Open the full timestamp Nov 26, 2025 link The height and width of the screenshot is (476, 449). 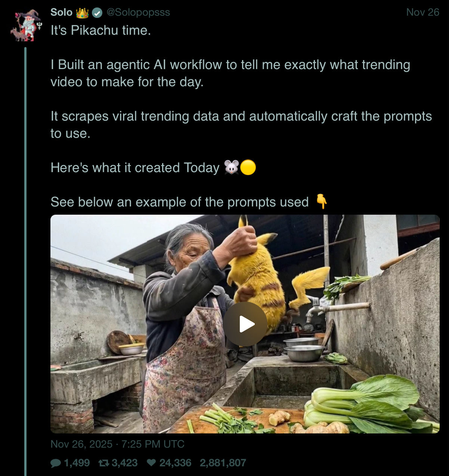point(117,444)
